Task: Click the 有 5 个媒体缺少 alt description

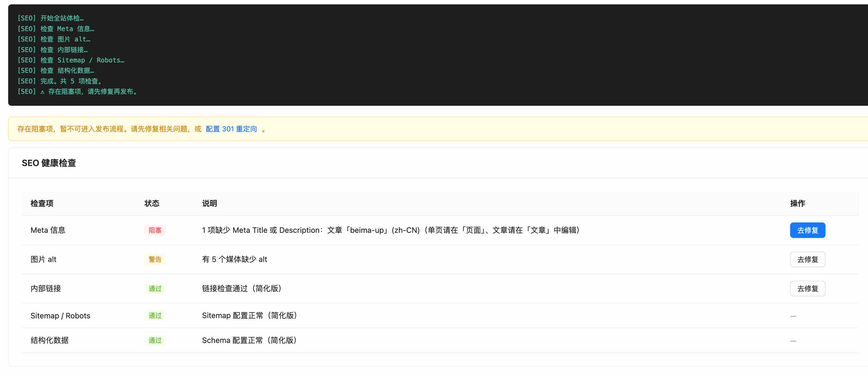Action: (x=234, y=259)
